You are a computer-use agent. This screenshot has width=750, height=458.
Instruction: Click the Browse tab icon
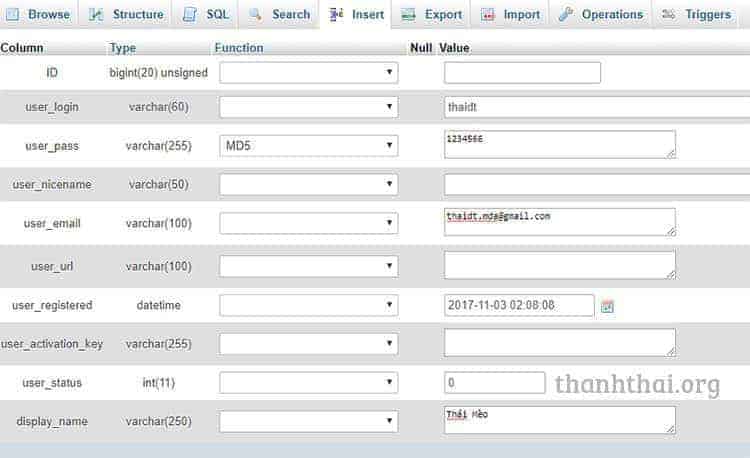click(13, 14)
